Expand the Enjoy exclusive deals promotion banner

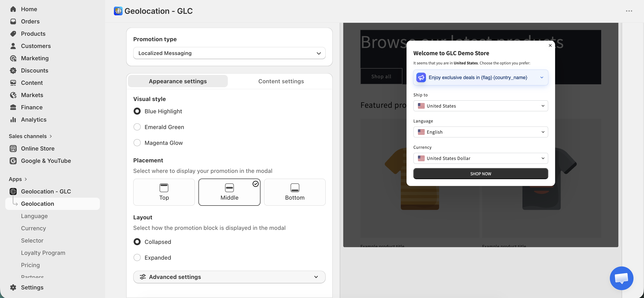coord(481,78)
